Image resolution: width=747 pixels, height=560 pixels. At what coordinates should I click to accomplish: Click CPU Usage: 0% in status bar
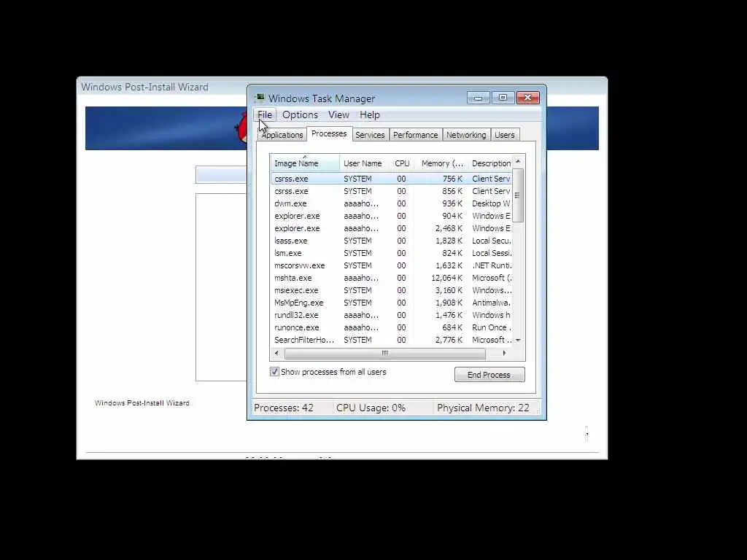[371, 408]
